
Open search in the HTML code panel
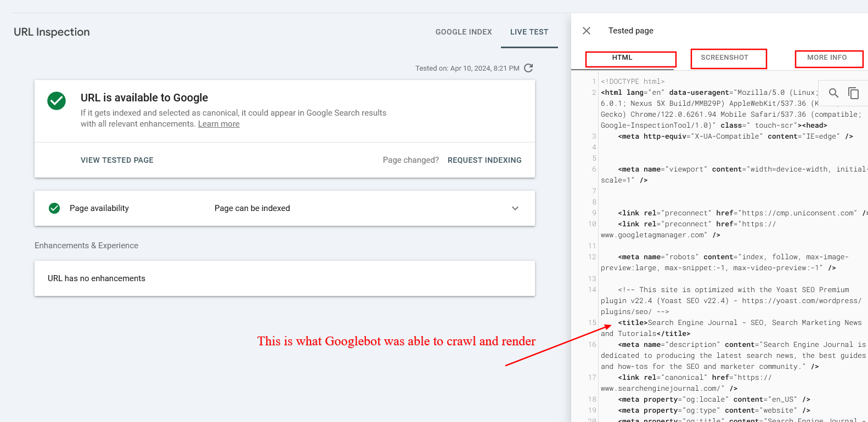click(x=833, y=93)
